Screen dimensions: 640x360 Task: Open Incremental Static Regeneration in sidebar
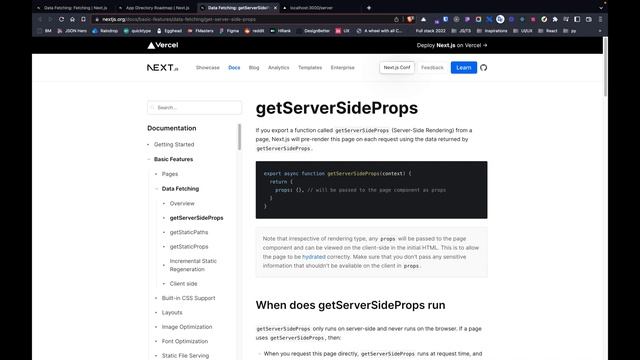click(x=193, y=265)
